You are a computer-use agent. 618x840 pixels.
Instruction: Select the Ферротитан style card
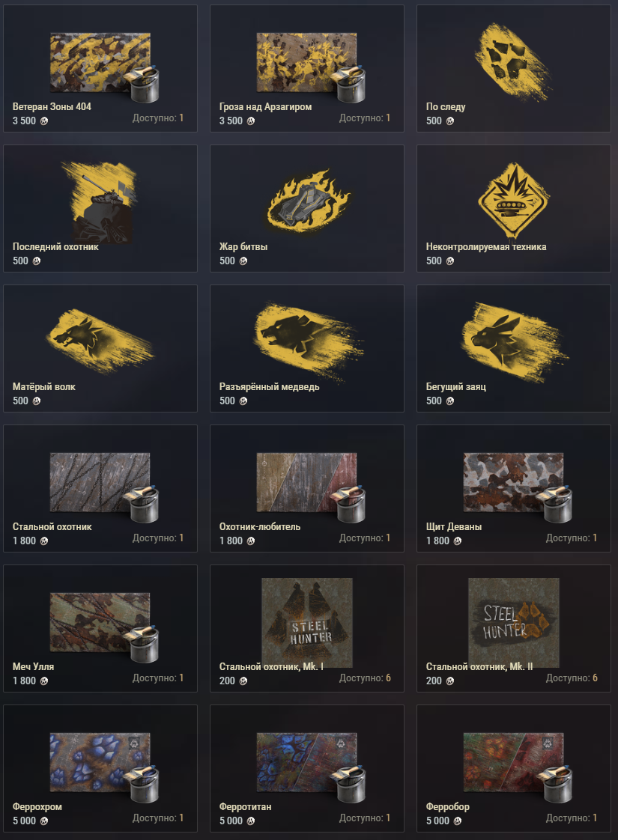(x=307, y=768)
